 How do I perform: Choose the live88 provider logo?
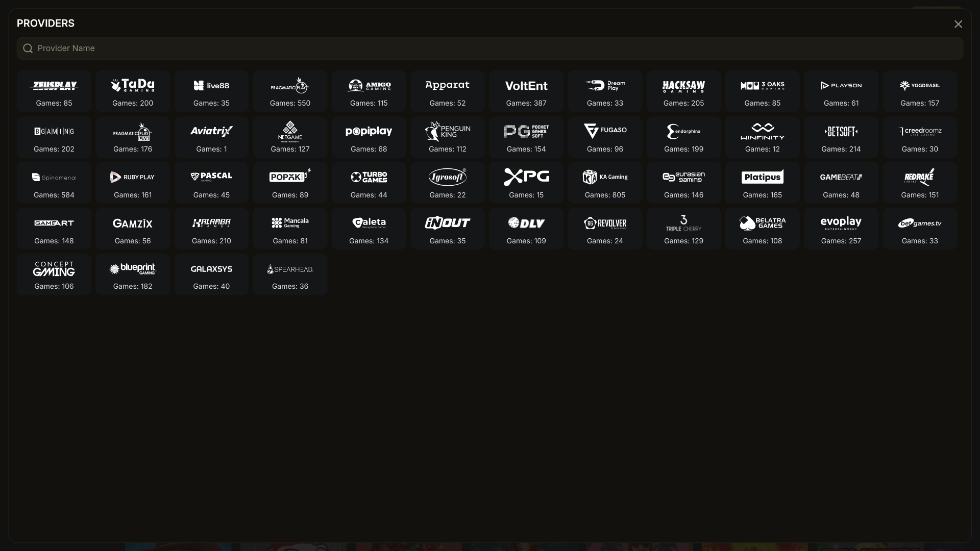click(x=211, y=86)
